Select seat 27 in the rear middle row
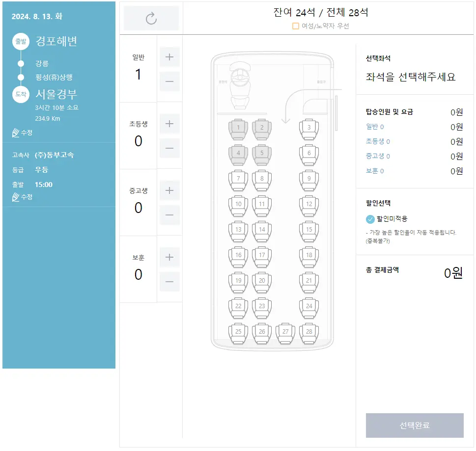The height and width of the screenshot is (451, 476). pos(285,332)
